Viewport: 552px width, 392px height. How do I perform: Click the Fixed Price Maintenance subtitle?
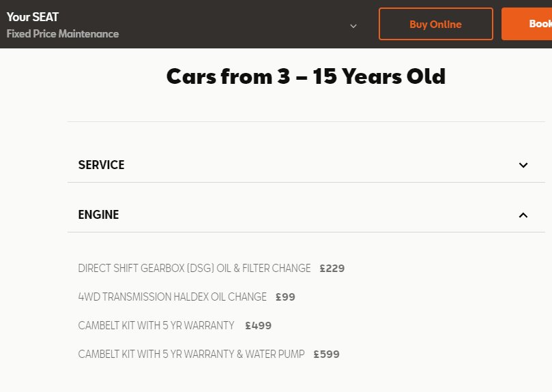(x=63, y=33)
